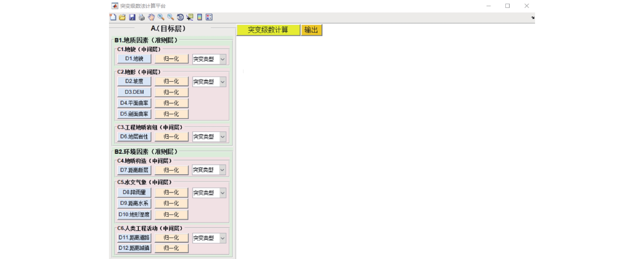Viewport: 644px width, 259px height.
Task: Select the Rotate 3D tool
Action: [180, 17]
